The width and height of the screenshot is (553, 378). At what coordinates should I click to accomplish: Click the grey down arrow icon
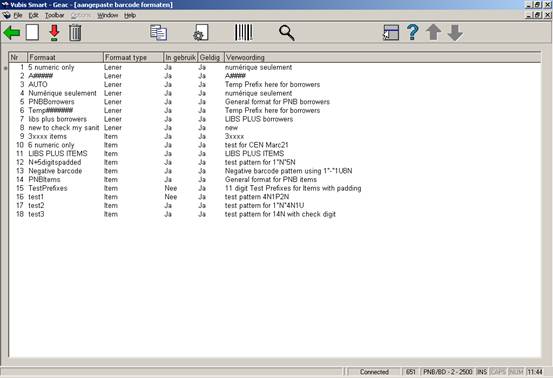click(x=455, y=33)
